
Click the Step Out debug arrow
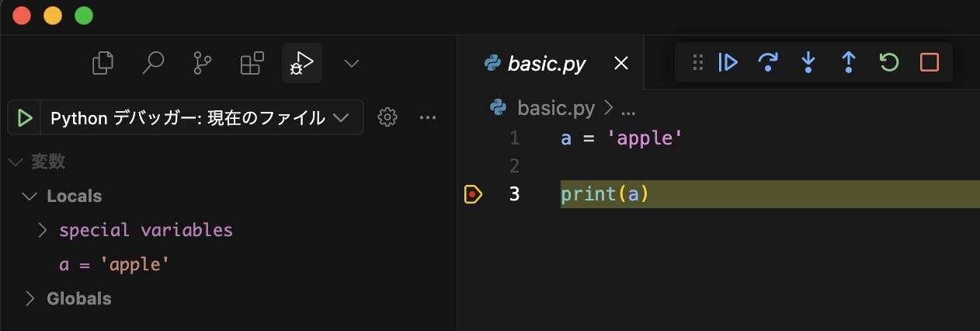[x=849, y=62]
